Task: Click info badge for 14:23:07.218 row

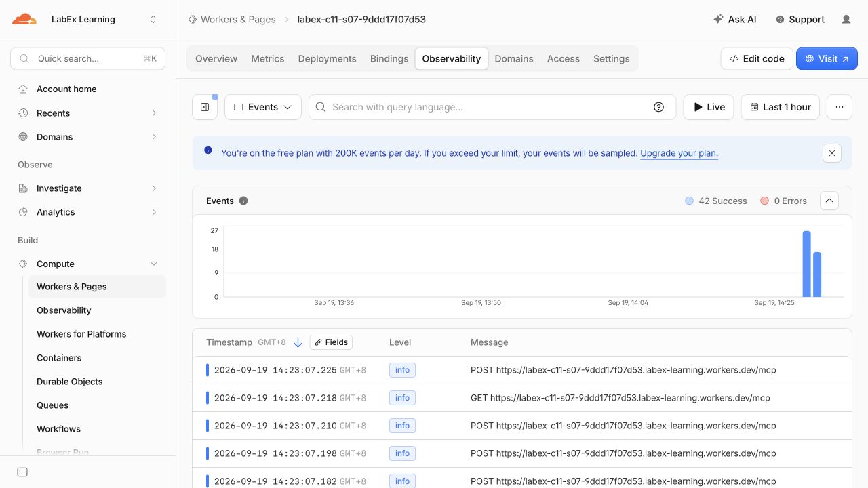Action: pos(402,398)
